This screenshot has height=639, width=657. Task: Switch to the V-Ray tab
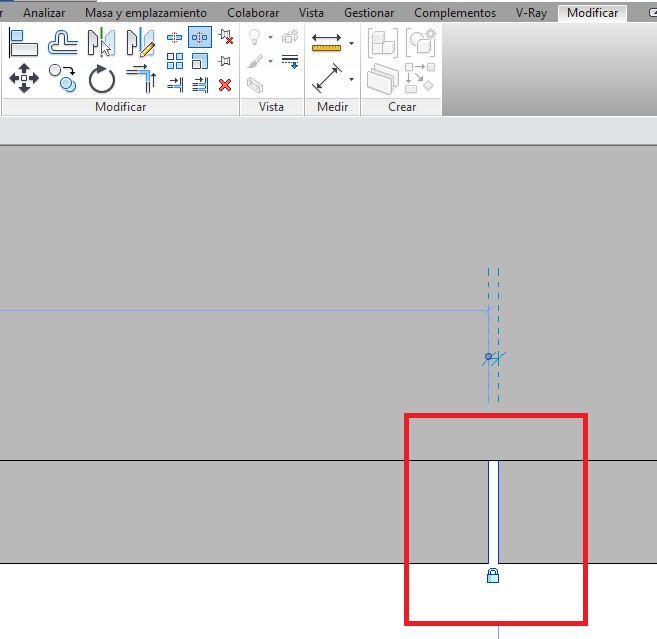point(530,13)
